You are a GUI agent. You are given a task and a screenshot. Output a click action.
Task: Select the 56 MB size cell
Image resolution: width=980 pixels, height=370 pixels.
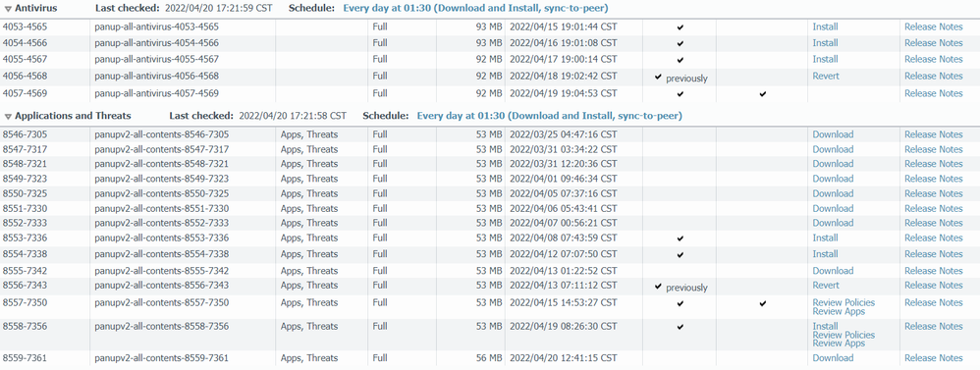489,358
